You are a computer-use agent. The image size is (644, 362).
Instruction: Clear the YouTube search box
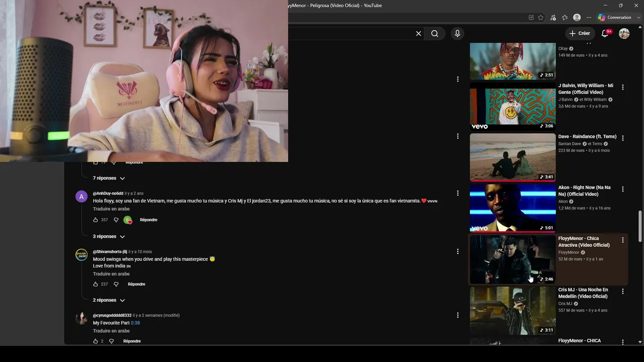pyautogui.click(x=418, y=34)
